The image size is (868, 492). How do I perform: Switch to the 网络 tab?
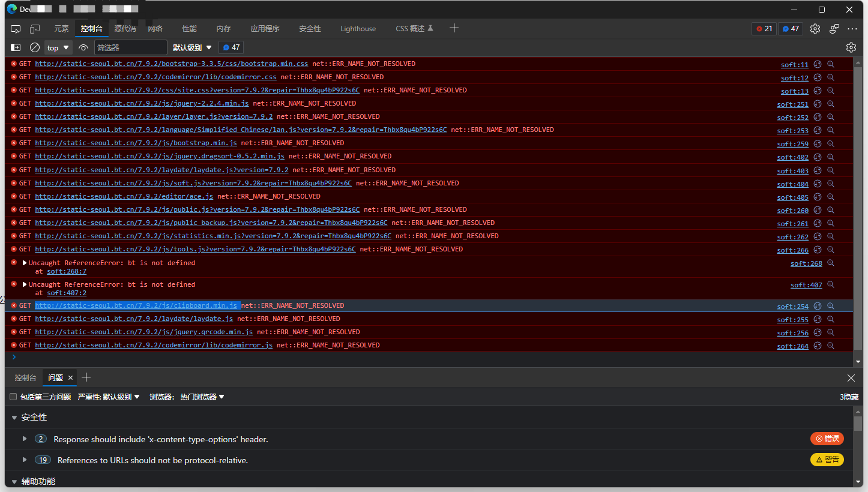click(x=155, y=29)
